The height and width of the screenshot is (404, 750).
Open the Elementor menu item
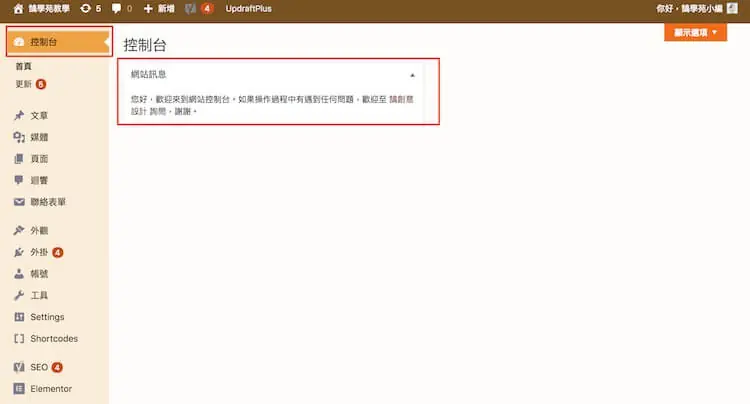[x=51, y=389]
